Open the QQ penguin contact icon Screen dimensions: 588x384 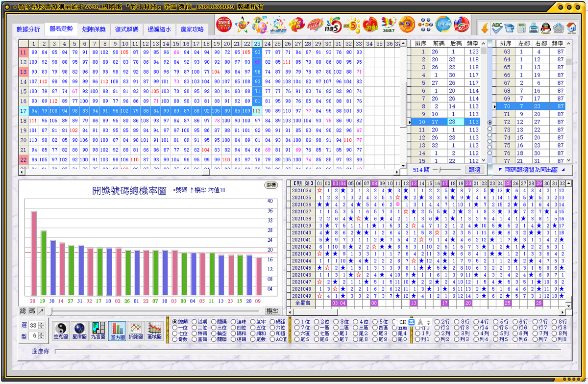[546, 27]
